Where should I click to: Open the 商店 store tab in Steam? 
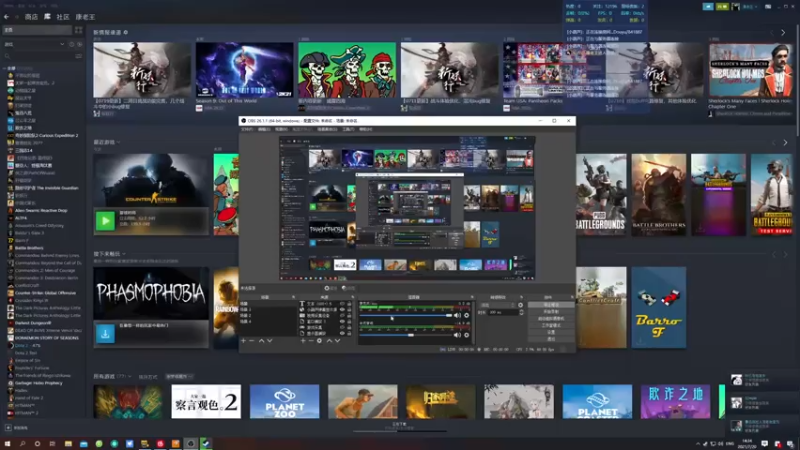point(31,17)
